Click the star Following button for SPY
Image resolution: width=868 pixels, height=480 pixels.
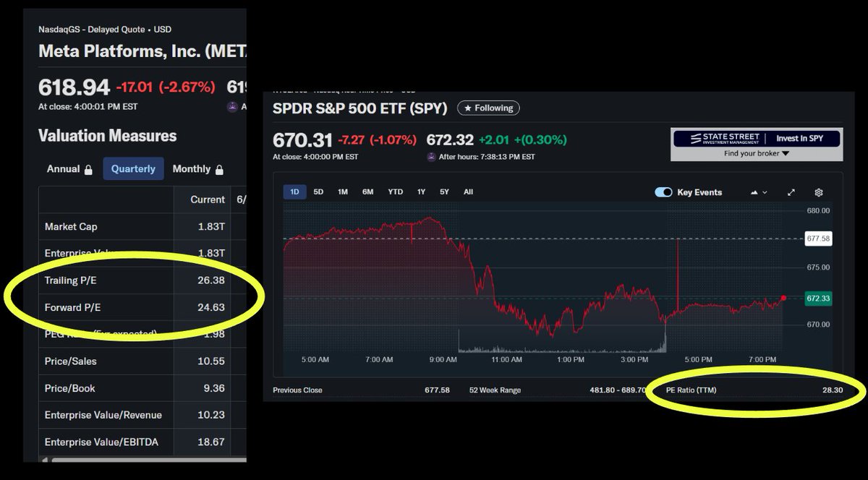tap(488, 108)
